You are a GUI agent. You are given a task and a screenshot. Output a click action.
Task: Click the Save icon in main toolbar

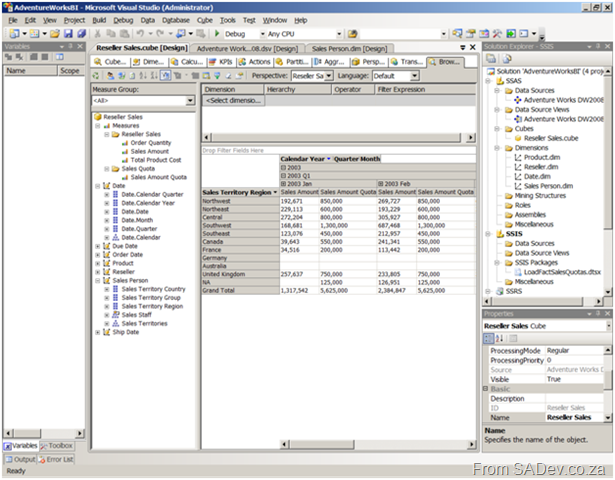tap(68, 34)
